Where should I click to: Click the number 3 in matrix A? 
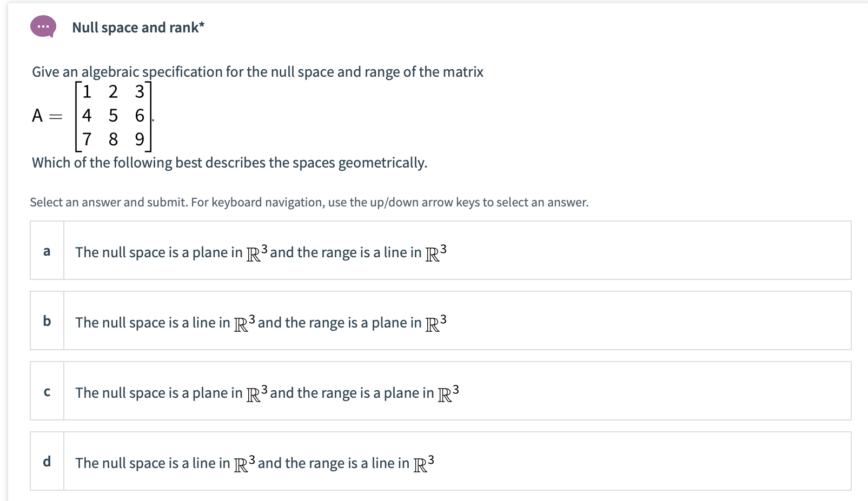pos(140,92)
